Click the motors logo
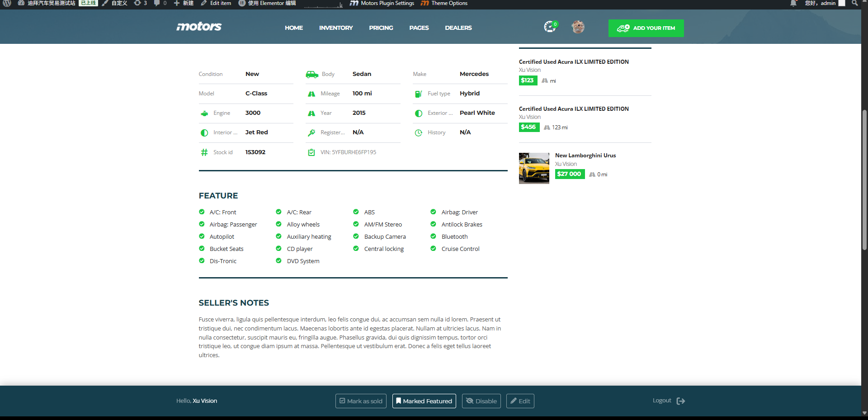 pyautogui.click(x=199, y=27)
